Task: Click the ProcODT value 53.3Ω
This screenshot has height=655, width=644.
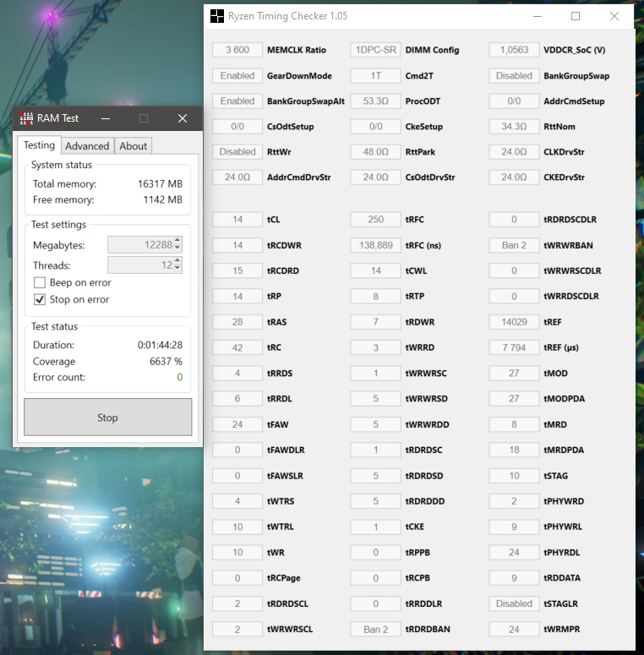Action: coord(375,101)
